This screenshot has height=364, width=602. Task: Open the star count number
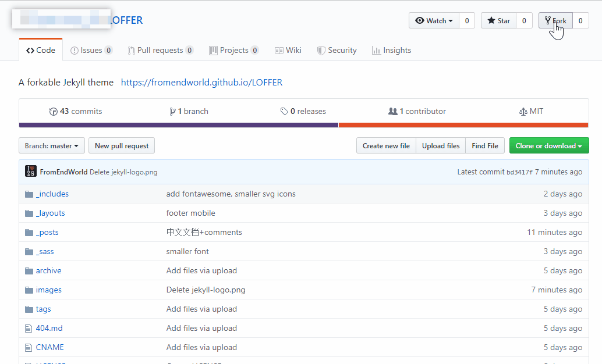click(524, 21)
